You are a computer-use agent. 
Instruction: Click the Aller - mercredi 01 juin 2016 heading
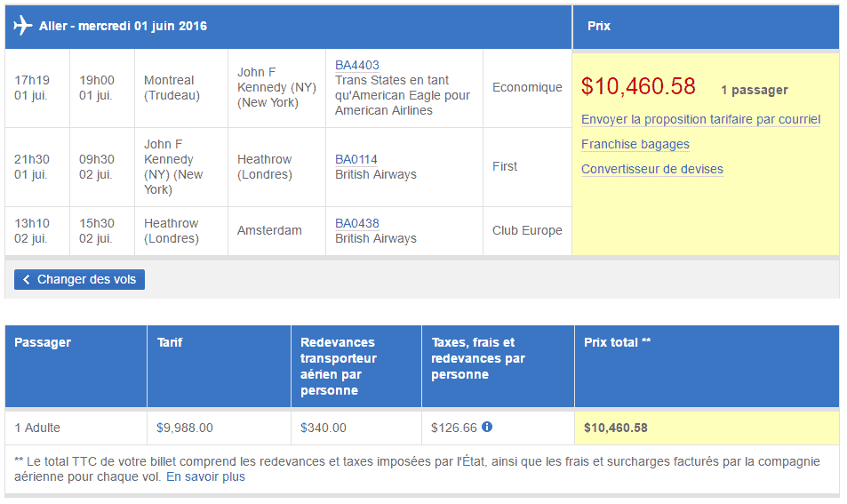tap(123, 26)
